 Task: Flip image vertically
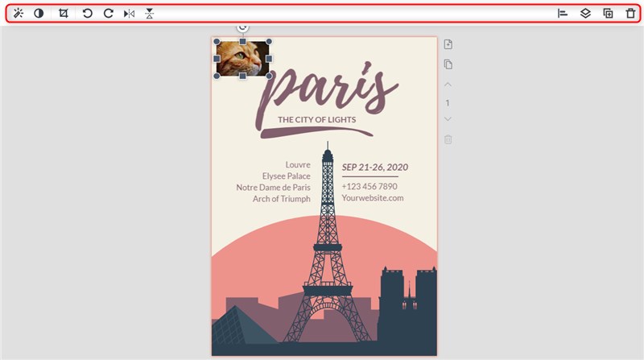click(x=150, y=14)
